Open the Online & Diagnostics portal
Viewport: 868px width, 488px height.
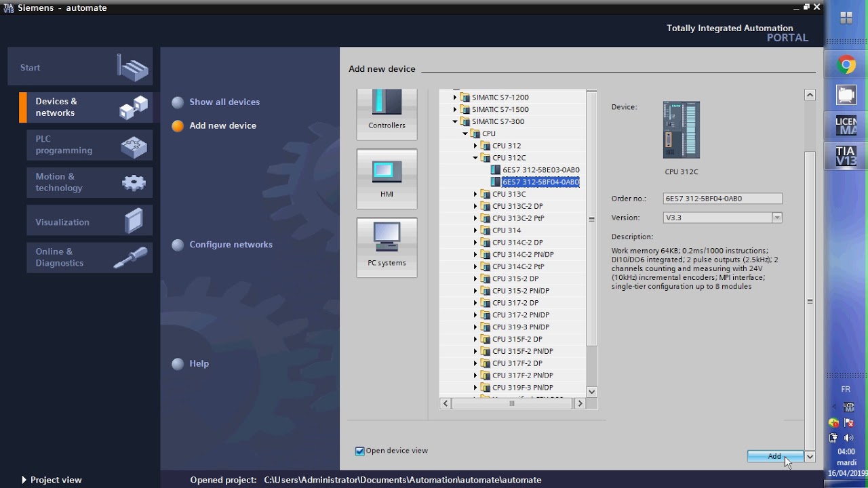click(x=90, y=258)
